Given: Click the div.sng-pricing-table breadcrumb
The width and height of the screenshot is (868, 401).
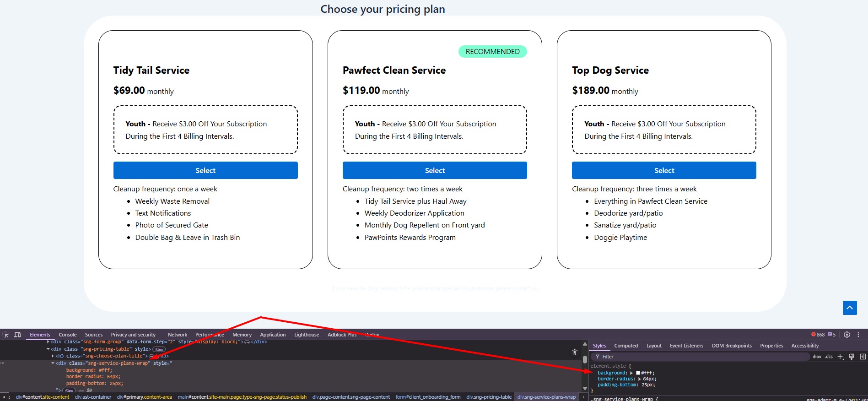Looking at the screenshot, I should (489, 397).
